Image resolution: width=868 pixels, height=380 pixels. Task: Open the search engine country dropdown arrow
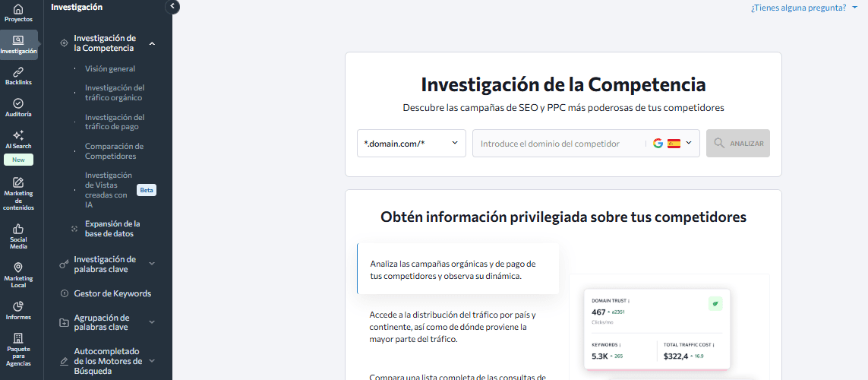tap(689, 143)
